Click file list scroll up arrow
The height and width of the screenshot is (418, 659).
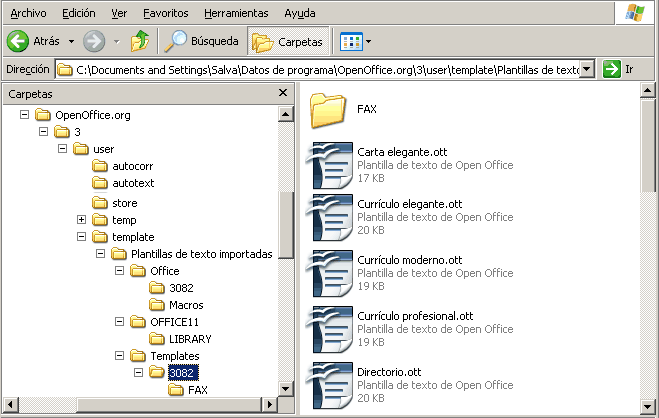647,90
